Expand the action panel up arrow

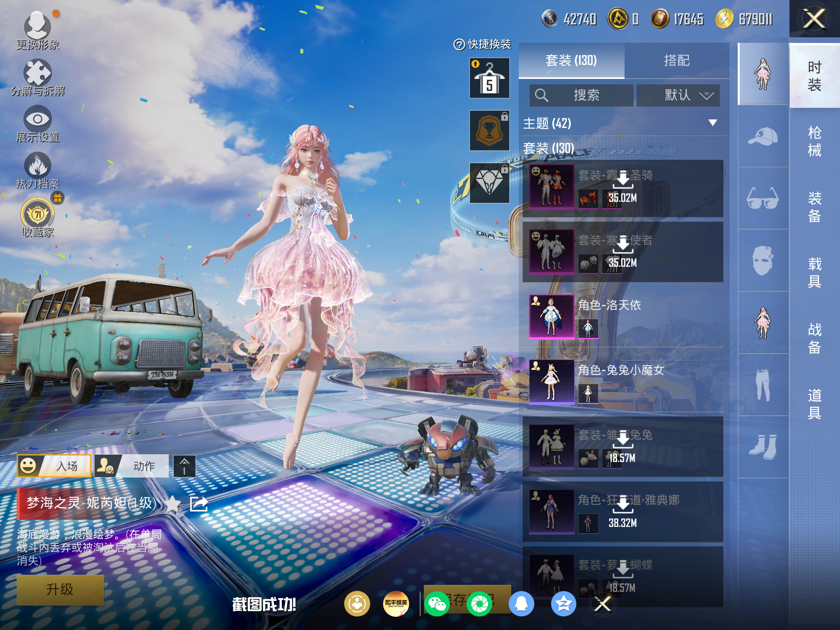coord(184,466)
